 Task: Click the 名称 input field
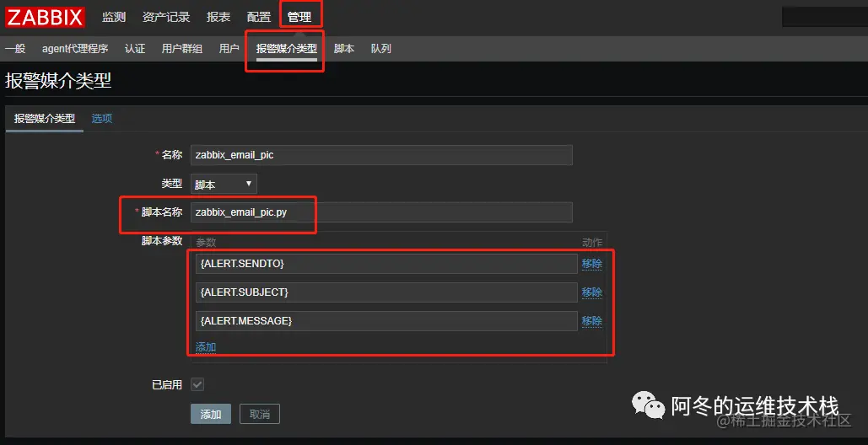381,155
